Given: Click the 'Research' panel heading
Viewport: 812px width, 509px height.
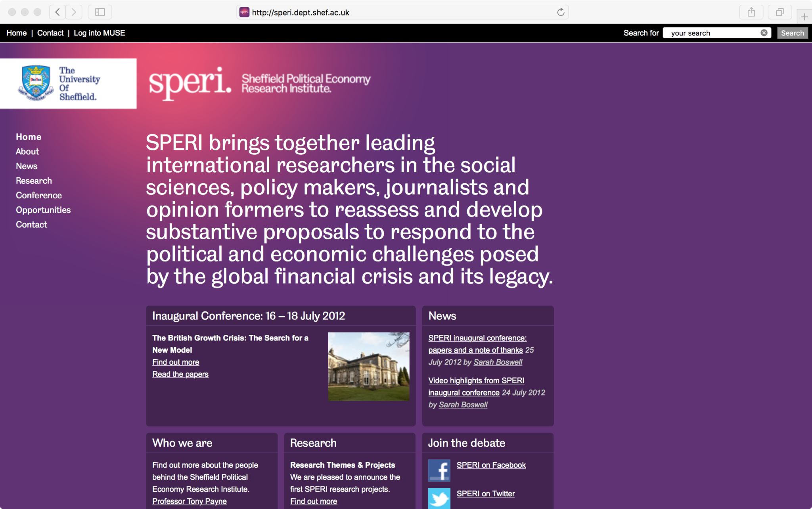Looking at the screenshot, I should point(313,443).
